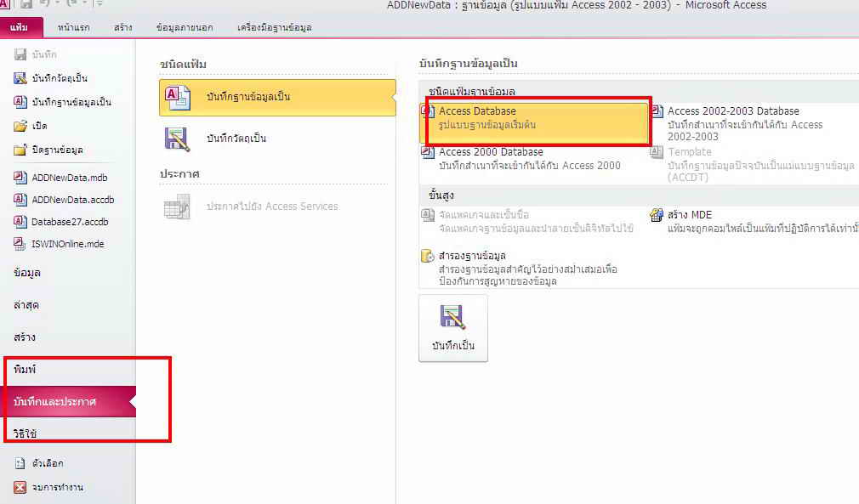The image size is (859, 504).
Task: Switch to the สร้าง ribbon tab
Action: point(123,27)
